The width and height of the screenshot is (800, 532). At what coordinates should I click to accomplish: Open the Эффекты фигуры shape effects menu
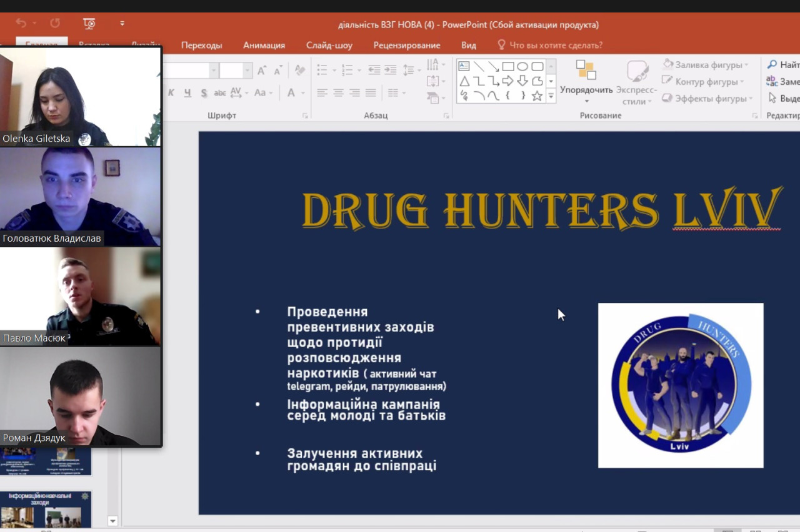708,98
